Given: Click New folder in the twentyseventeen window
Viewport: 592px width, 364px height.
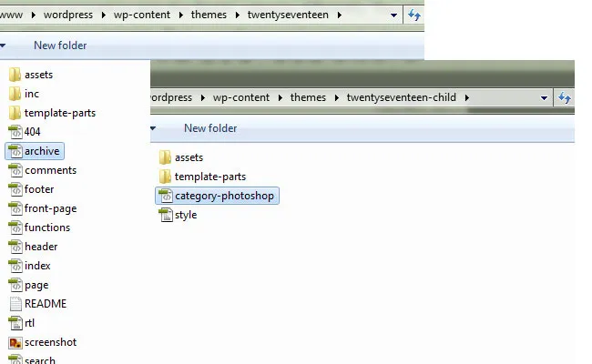Looking at the screenshot, I should coord(59,45).
